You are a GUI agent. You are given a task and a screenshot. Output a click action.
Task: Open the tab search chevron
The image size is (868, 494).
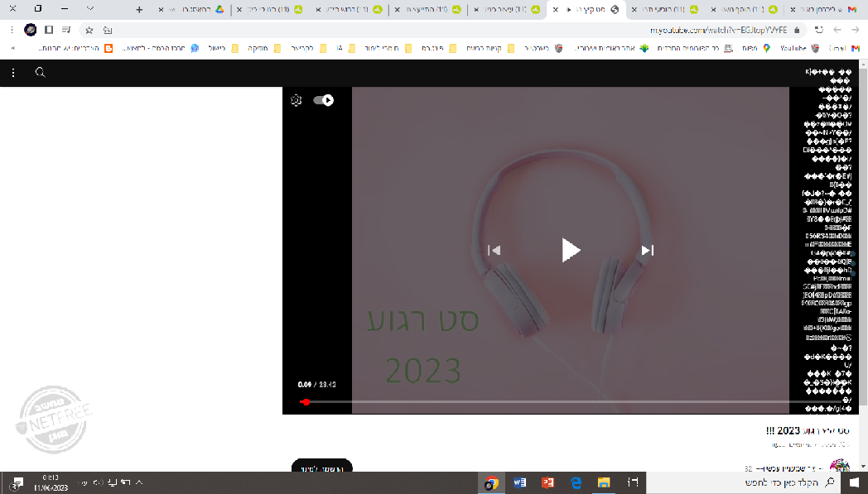pos(91,8)
